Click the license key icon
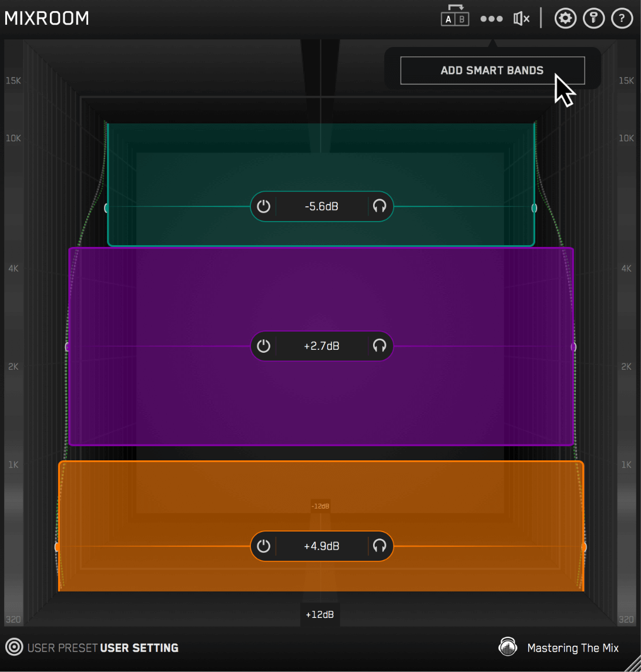The image size is (641, 672). coord(593,19)
